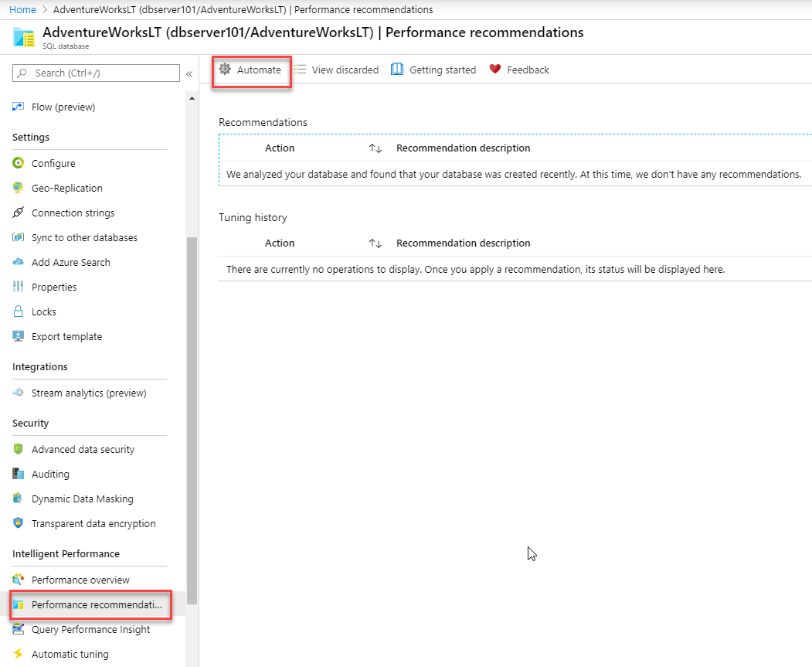This screenshot has height=667, width=812.
Task: Select Performance overview menu item
Action: coord(80,580)
